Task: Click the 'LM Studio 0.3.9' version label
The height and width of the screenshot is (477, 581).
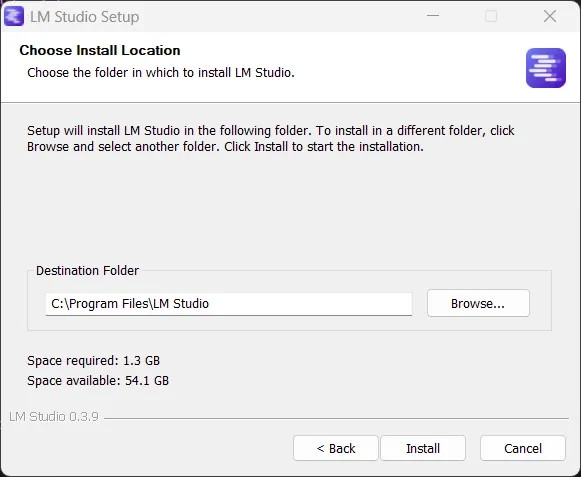Action: tap(54, 417)
